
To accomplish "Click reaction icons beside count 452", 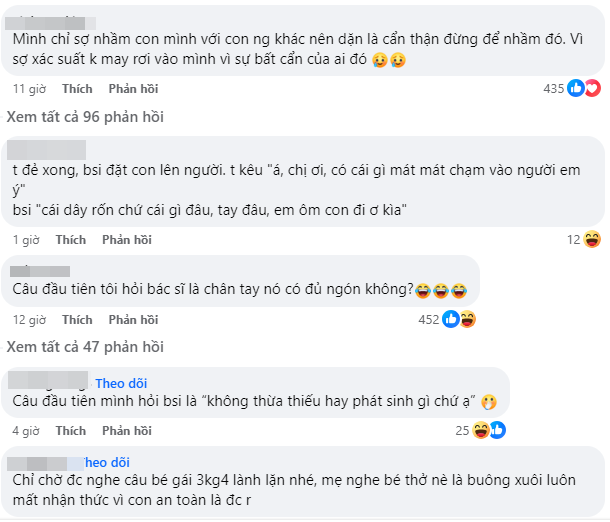I will pos(458,320).
